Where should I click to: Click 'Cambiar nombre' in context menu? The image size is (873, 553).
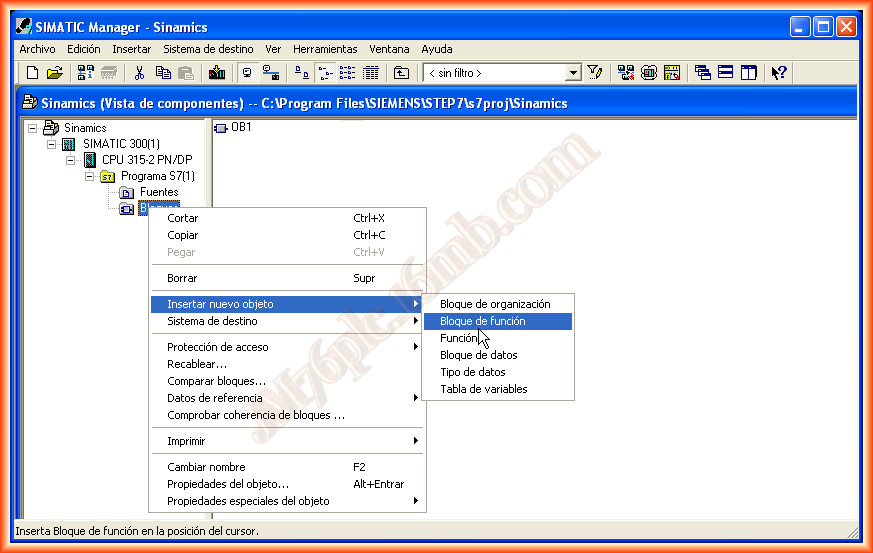[206, 467]
